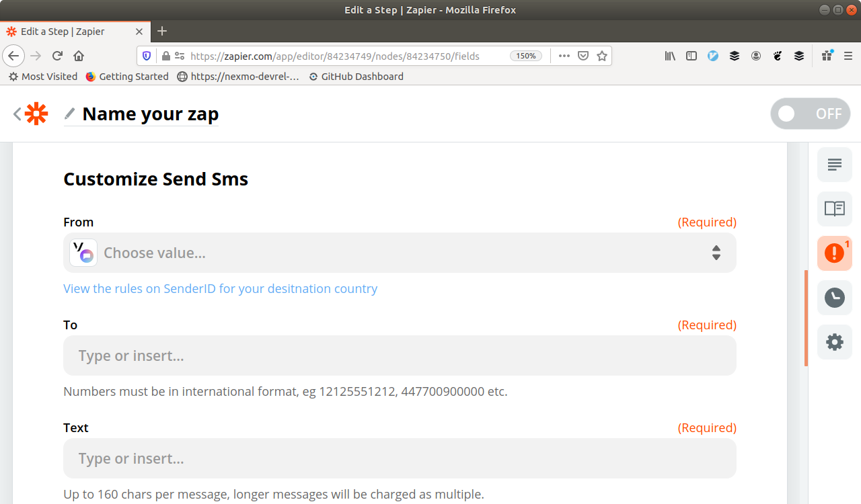The image size is (861, 504).
Task: Open the zap outline panel icon
Action: [x=835, y=165]
